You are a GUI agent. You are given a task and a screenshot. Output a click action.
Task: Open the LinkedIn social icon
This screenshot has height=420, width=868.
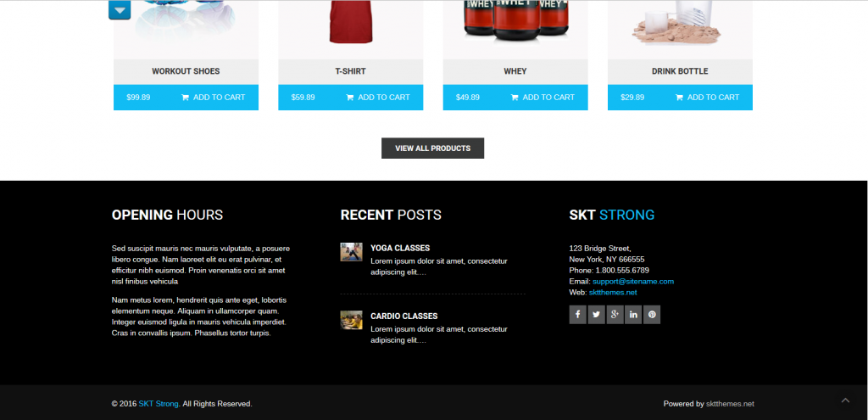(633, 315)
